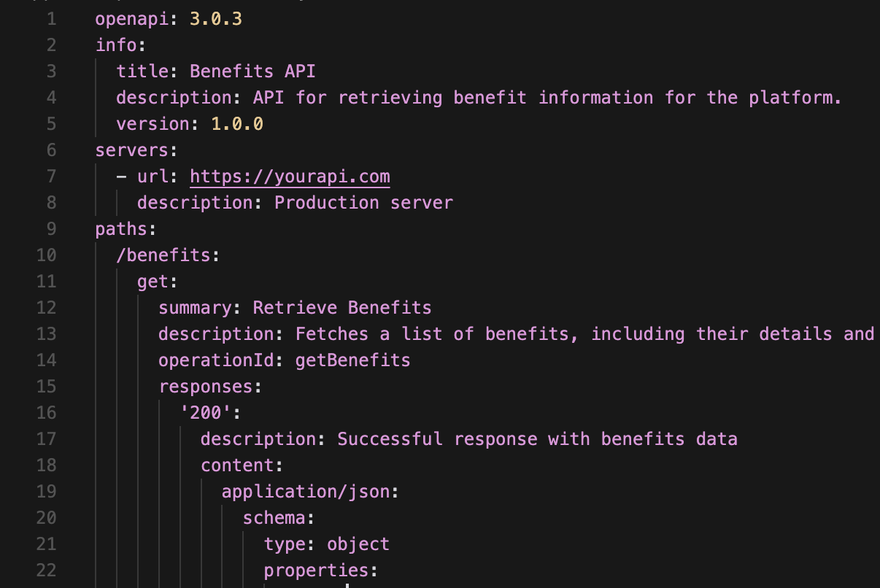Click the 'operationId' key
880x588 pixels.
click(x=216, y=360)
